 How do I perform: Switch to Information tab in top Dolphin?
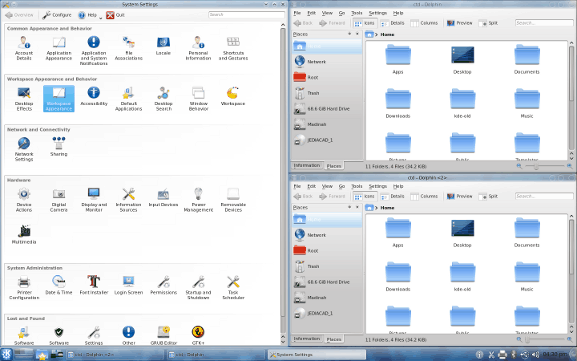point(307,166)
